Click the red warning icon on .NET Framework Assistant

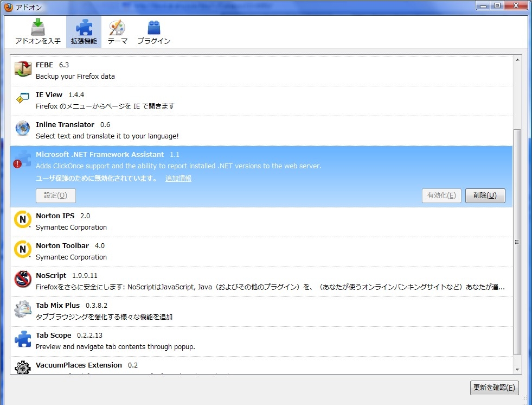tap(17, 164)
